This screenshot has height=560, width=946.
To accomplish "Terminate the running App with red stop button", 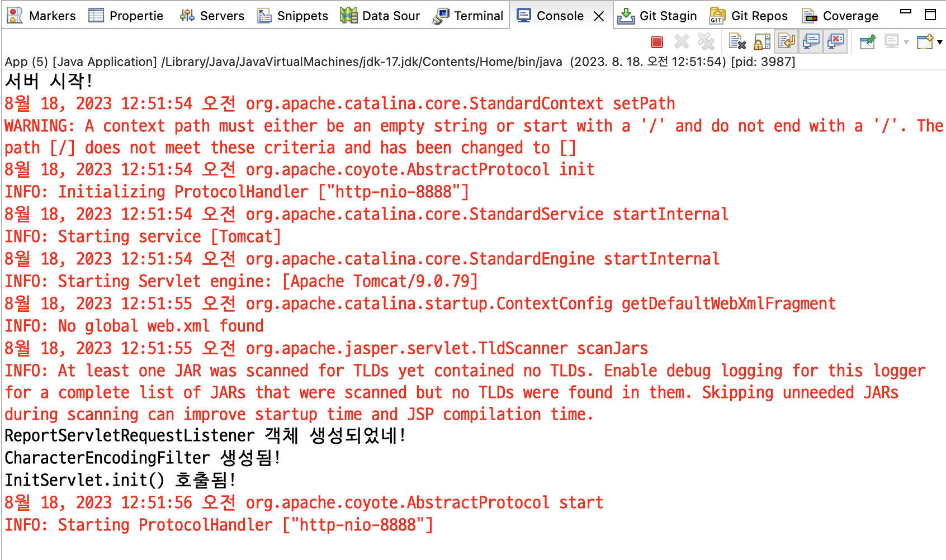I will (x=657, y=42).
